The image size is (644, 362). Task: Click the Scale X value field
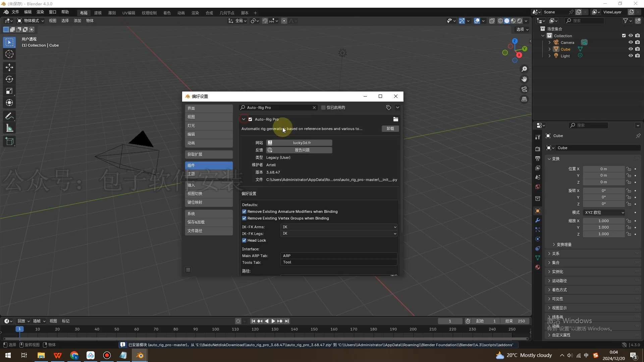603,221
